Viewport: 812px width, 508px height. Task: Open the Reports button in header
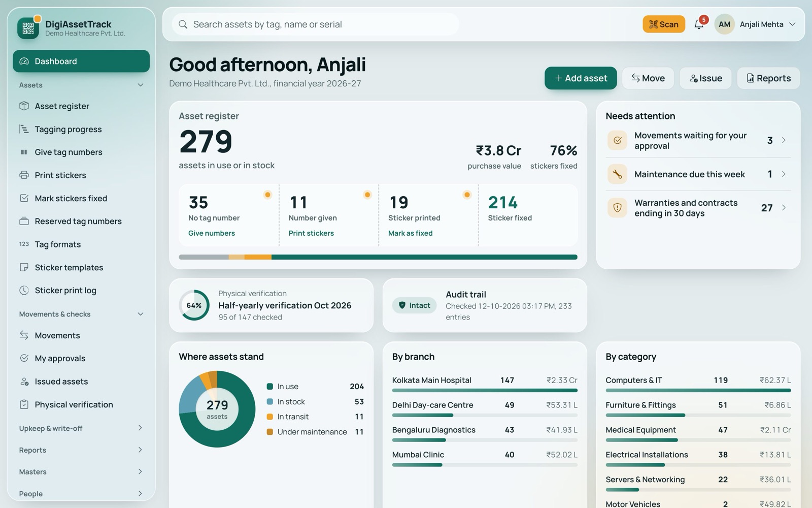(x=768, y=78)
